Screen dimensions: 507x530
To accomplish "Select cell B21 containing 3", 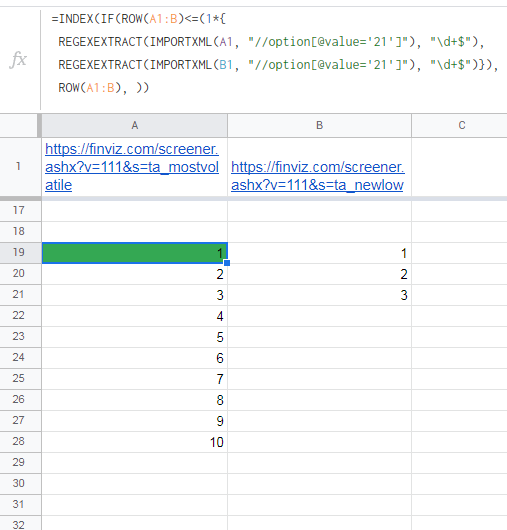I will pos(319,295).
